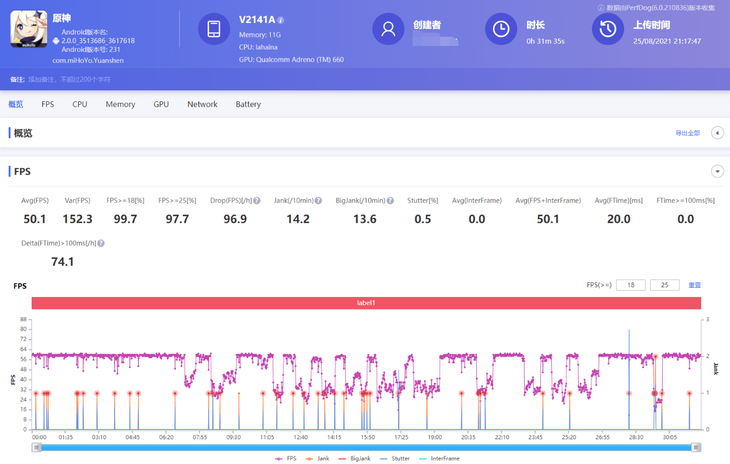Switch to the Battery tab
Viewport: 730px width, 464px height.
point(248,104)
